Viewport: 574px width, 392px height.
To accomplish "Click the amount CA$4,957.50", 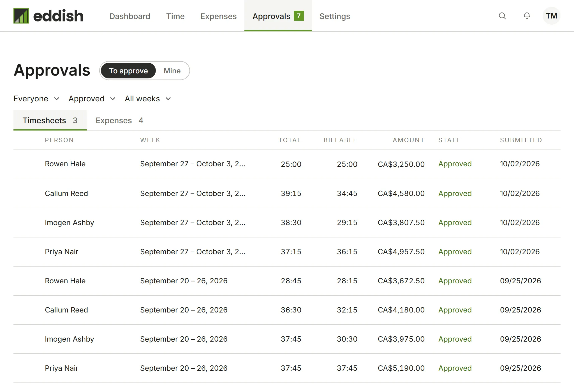I will click(401, 251).
